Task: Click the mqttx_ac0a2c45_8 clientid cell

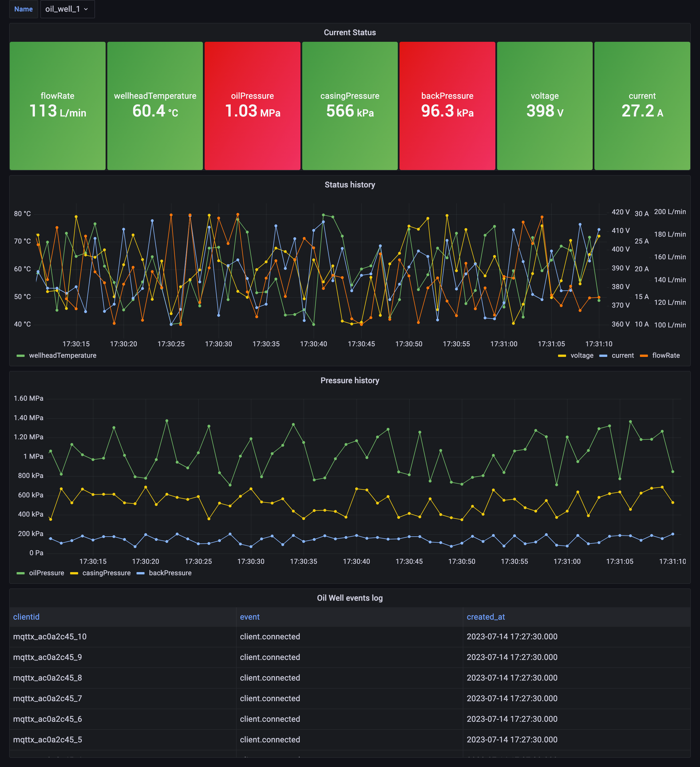Action: tap(122, 678)
